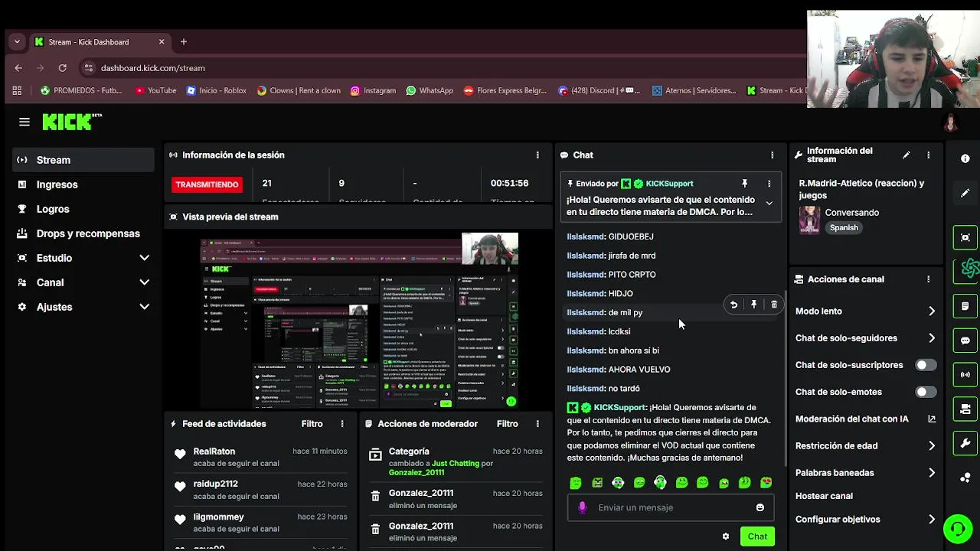Click the leftmost green emote above the message box
This screenshot has width=980, height=551.
pyautogui.click(x=576, y=483)
